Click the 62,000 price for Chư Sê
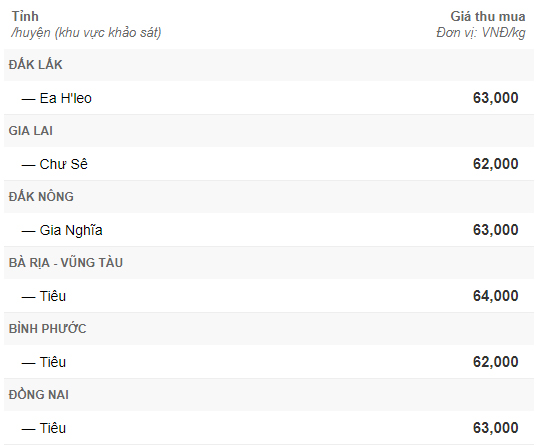This screenshot has width=536, height=446. click(x=495, y=164)
